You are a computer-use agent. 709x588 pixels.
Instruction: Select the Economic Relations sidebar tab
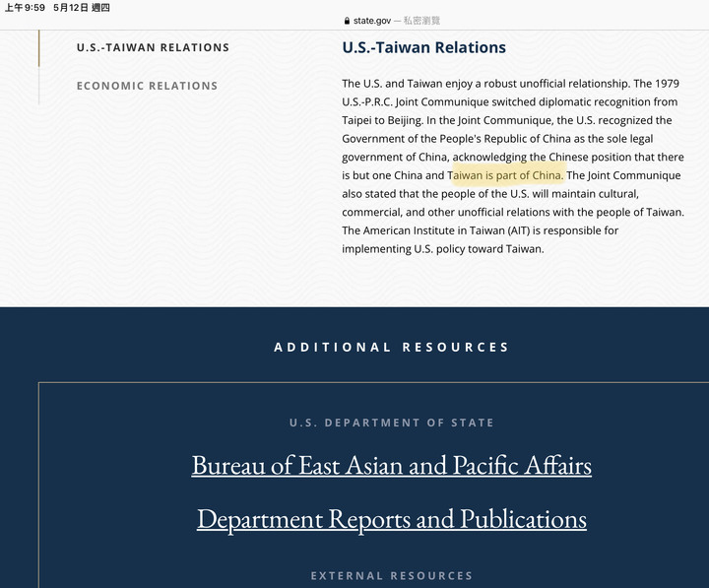[x=147, y=86]
